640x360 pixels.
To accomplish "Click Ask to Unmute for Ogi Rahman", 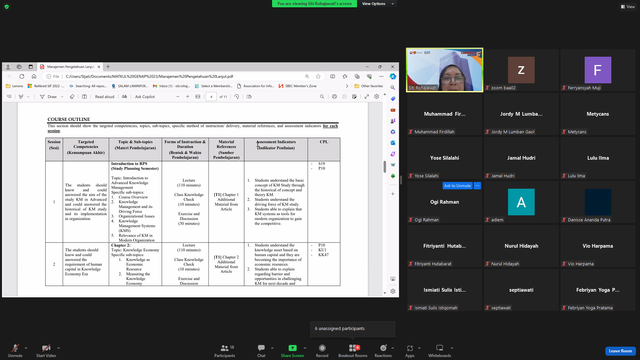I will click(x=457, y=186).
